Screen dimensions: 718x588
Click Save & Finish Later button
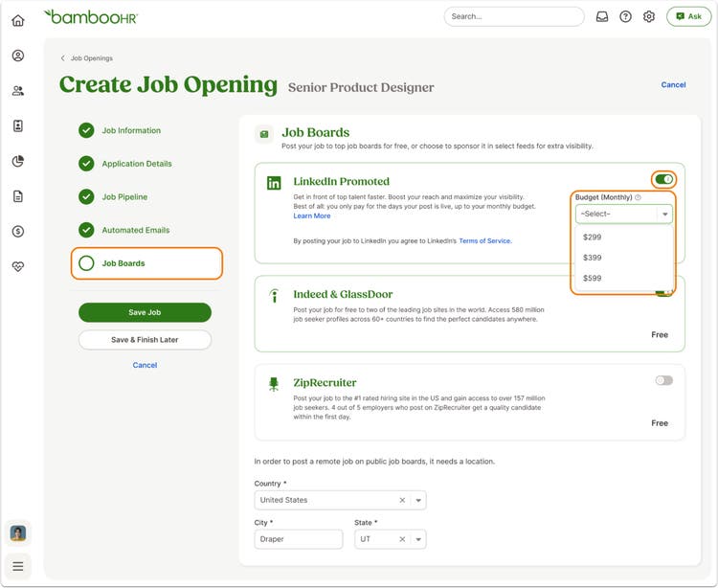[x=145, y=340]
